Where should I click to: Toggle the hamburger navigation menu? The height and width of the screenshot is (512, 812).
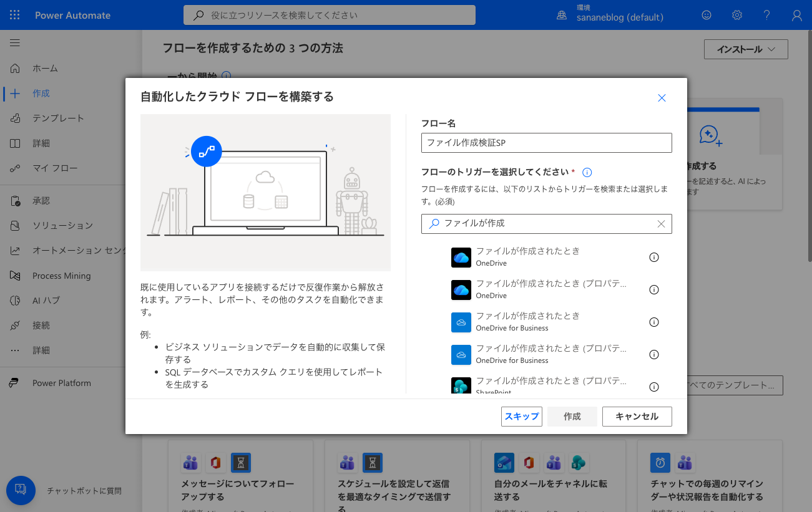pos(15,43)
